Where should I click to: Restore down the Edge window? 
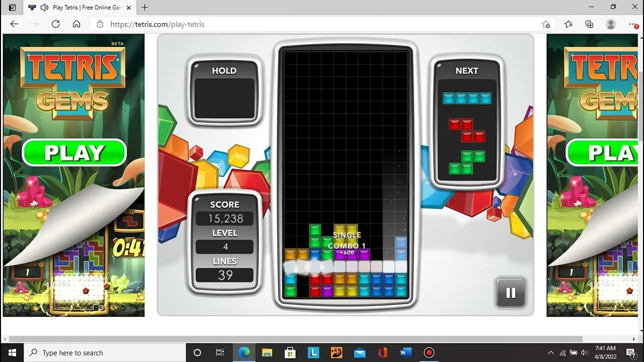click(x=613, y=7)
